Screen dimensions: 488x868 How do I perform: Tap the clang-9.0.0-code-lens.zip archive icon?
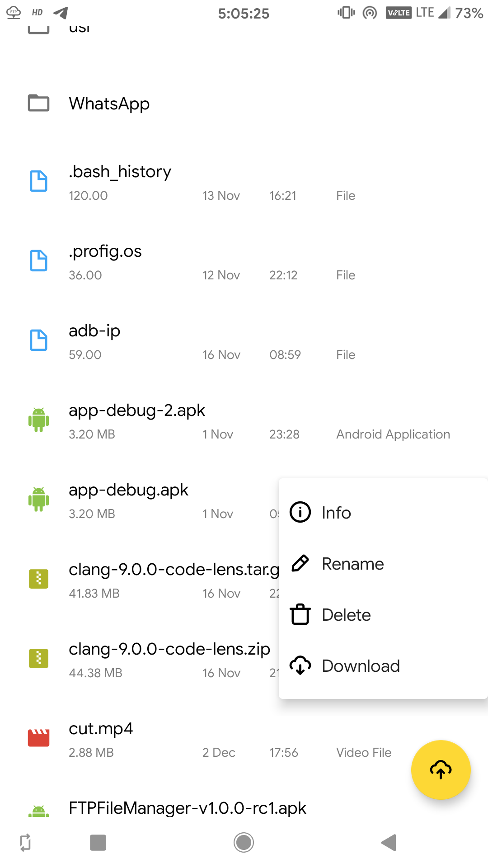[x=39, y=658]
